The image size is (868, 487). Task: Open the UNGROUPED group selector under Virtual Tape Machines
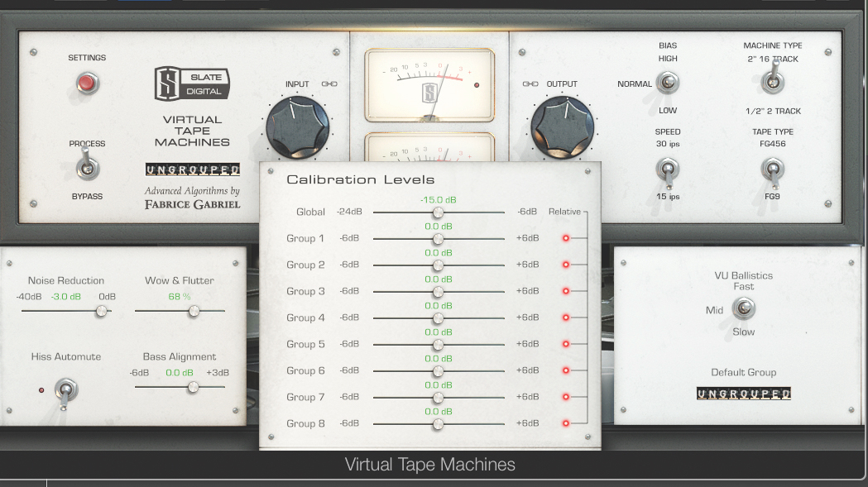(x=193, y=169)
